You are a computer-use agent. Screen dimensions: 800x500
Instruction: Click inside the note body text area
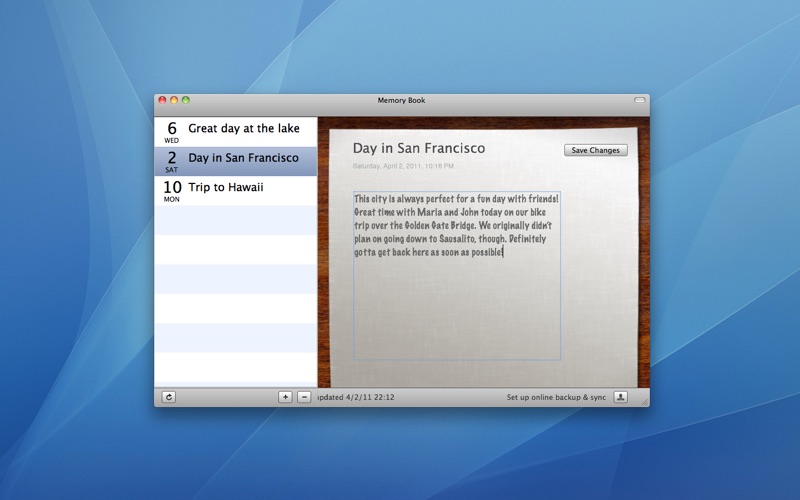457,276
